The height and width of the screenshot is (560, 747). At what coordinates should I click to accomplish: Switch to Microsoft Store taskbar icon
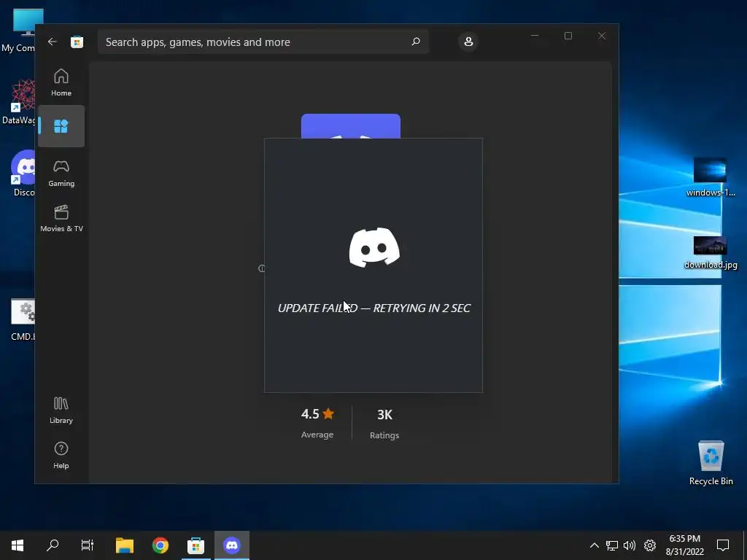point(196,545)
